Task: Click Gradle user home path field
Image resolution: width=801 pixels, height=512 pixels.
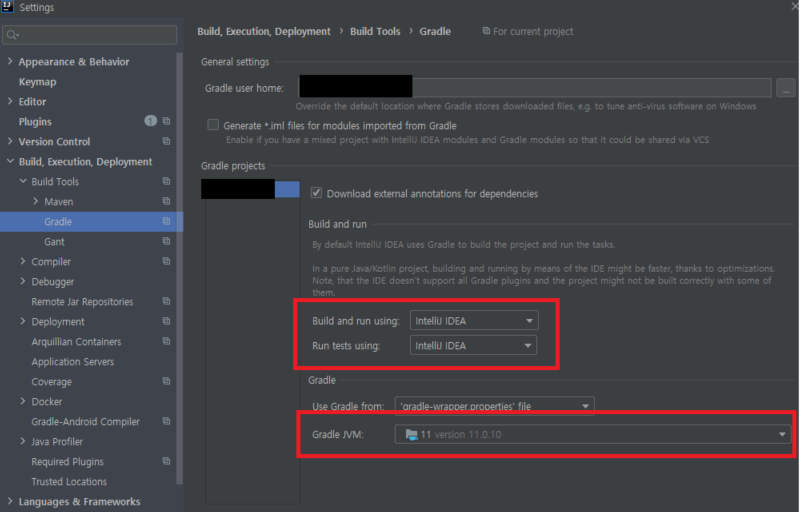Action: tap(535, 87)
